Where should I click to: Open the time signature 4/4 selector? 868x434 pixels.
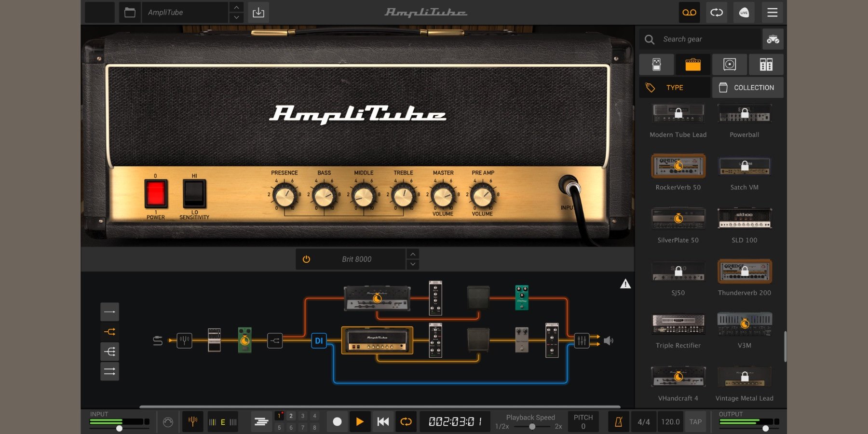click(643, 422)
